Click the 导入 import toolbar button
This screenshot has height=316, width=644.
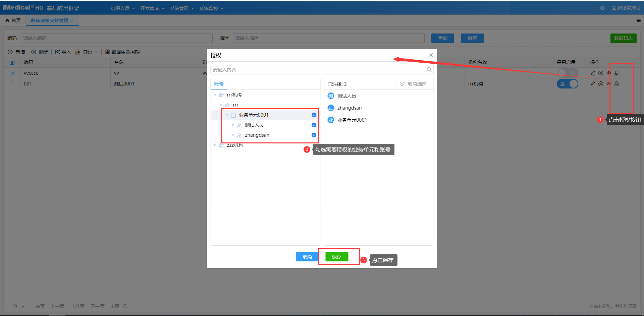(x=63, y=52)
